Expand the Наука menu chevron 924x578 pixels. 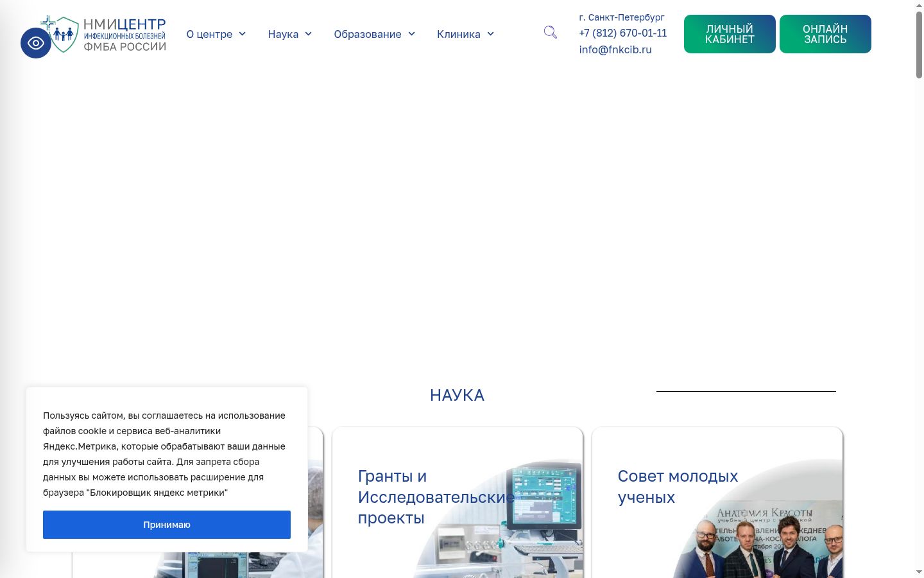coord(308,34)
